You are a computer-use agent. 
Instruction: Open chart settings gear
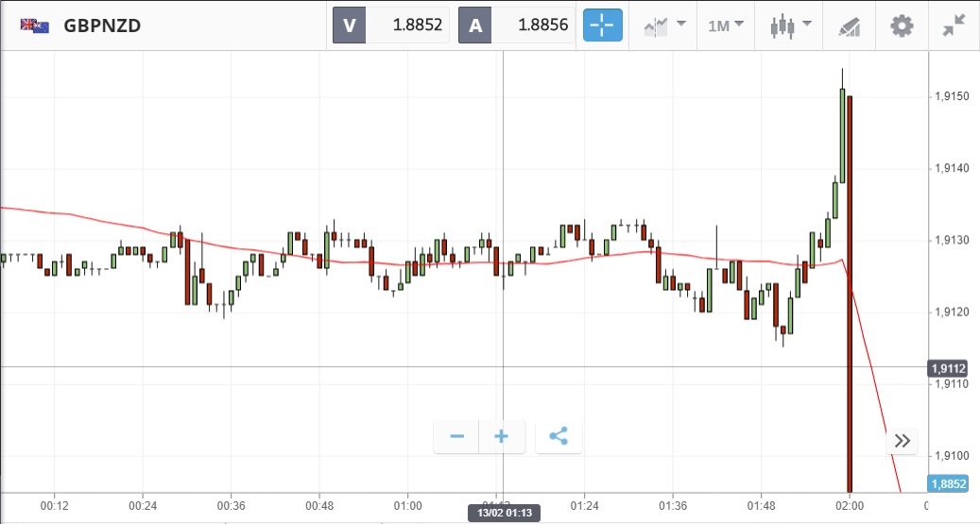point(902,26)
